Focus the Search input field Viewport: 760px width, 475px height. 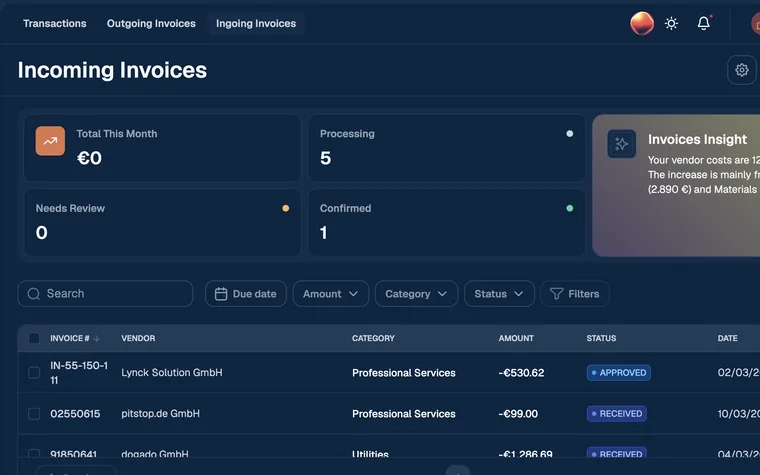[x=105, y=294]
